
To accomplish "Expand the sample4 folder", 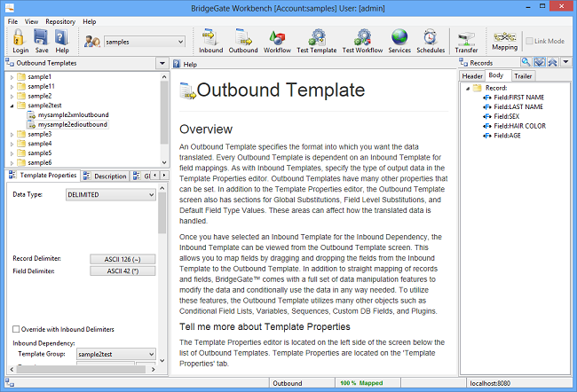I will point(12,145).
